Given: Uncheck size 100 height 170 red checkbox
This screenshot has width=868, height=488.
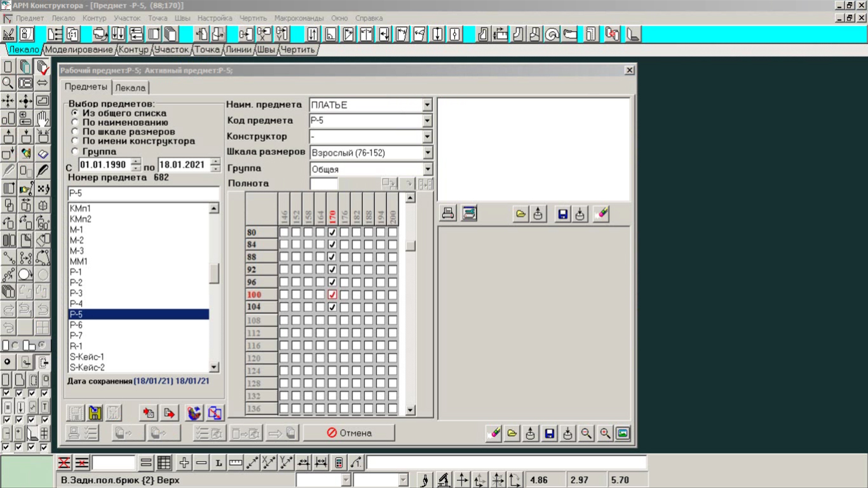Looking at the screenshot, I should (x=332, y=295).
